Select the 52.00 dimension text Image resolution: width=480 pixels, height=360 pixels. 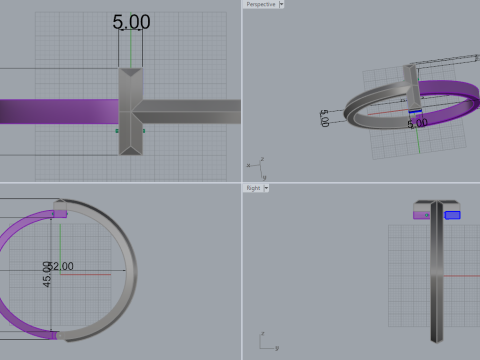click(61, 266)
